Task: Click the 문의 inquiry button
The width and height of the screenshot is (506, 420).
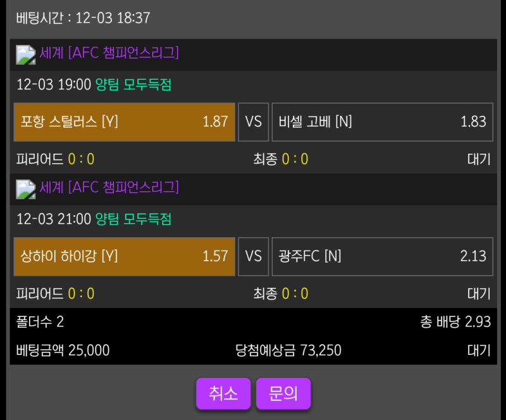Action: [283, 393]
